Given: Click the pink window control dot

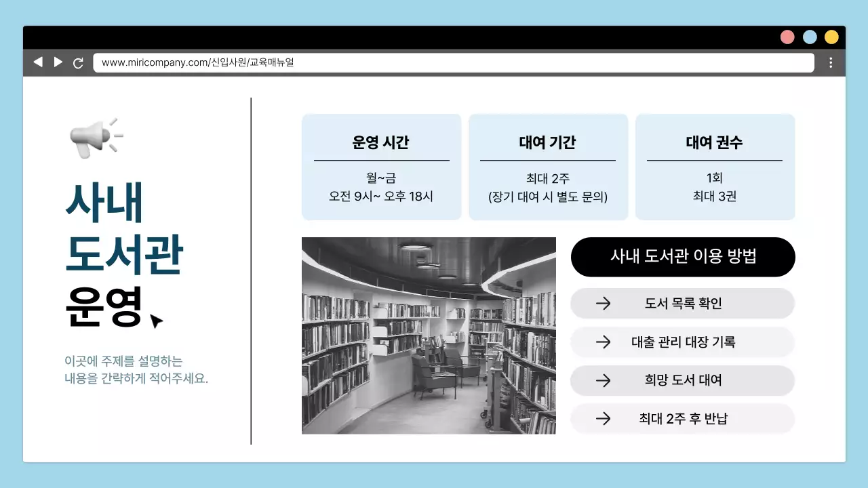Looking at the screenshot, I should point(787,37).
